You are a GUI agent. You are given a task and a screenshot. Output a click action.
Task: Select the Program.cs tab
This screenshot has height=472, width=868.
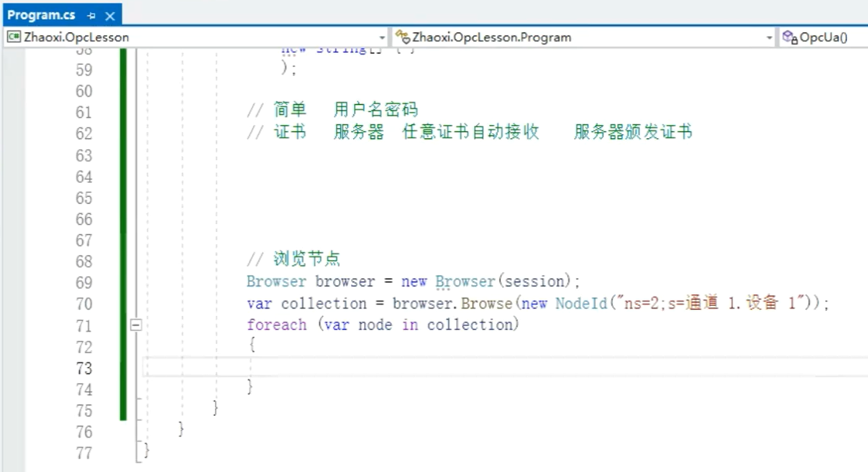[41, 16]
